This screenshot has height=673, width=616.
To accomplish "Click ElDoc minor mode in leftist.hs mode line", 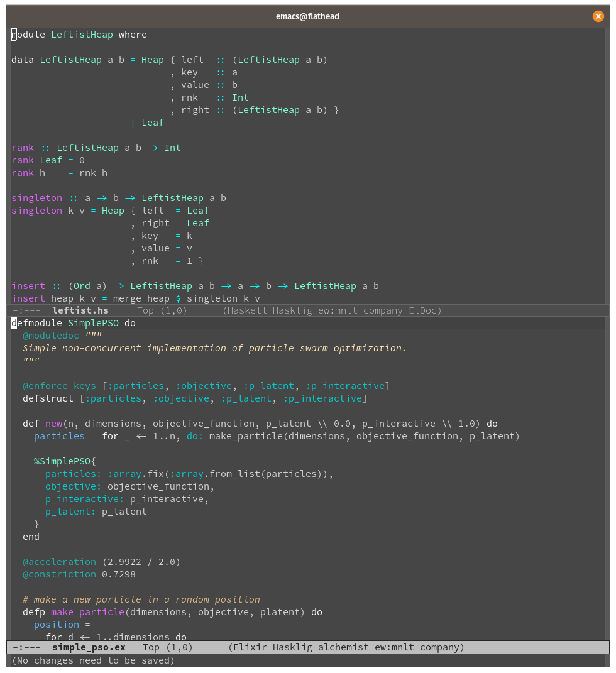I will [422, 310].
